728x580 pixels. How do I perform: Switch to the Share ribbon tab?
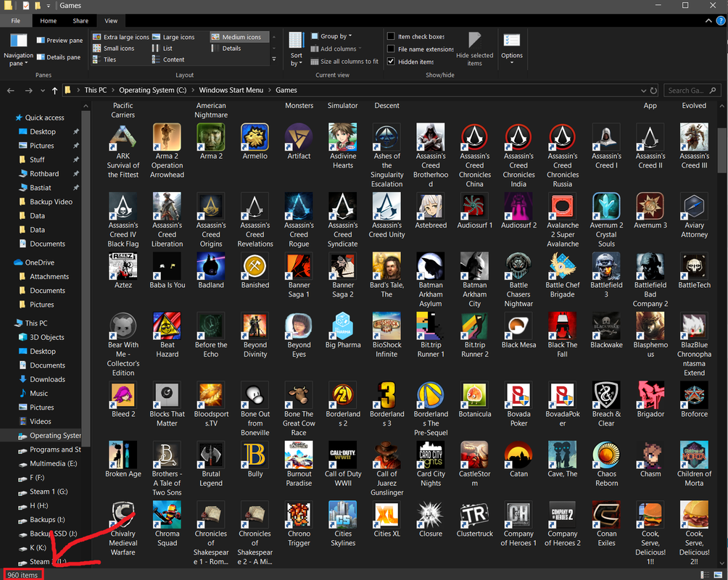click(80, 21)
